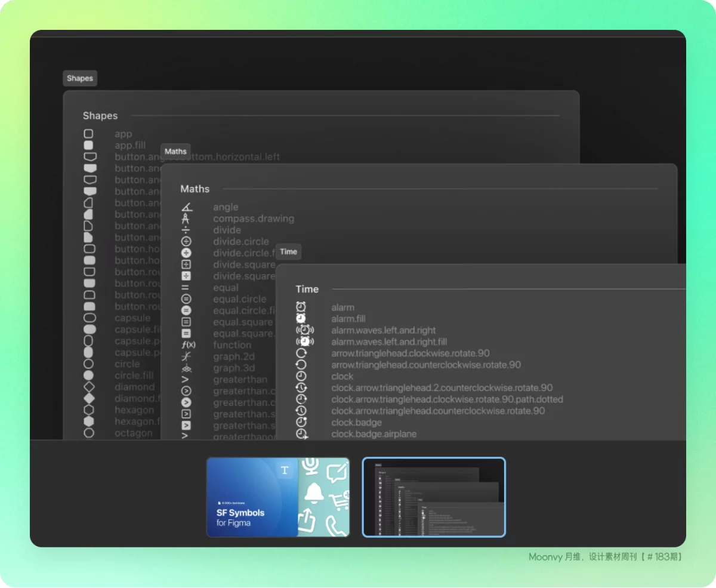The height and width of the screenshot is (588, 716).
Task: Click the compass.drawing icon
Action: [x=186, y=218]
